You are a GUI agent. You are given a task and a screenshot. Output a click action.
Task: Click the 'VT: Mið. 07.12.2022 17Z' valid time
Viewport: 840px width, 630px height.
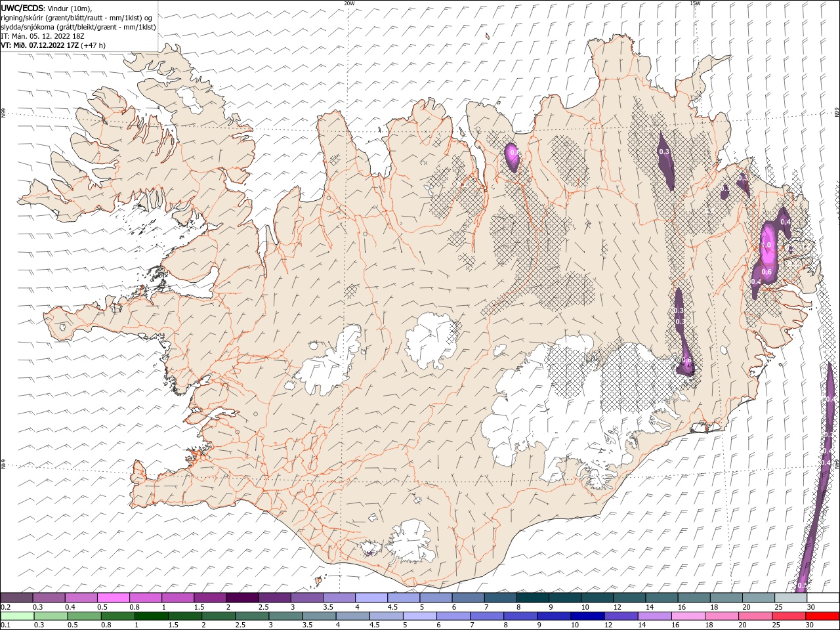[40, 45]
